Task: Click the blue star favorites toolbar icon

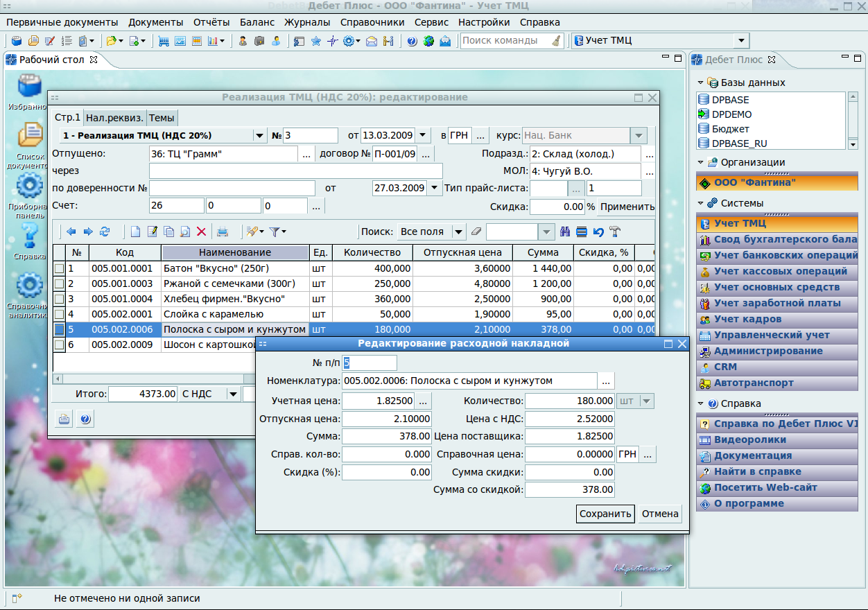Action: (x=316, y=41)
